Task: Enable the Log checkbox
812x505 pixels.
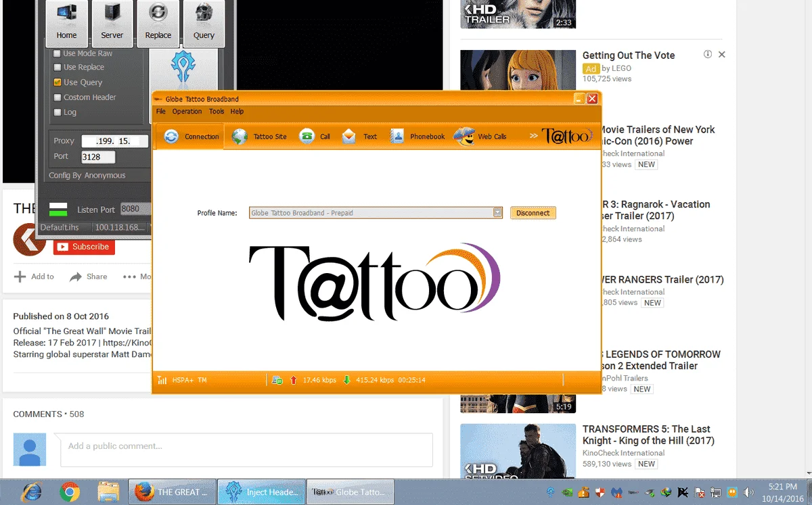Action: point(58,112)
